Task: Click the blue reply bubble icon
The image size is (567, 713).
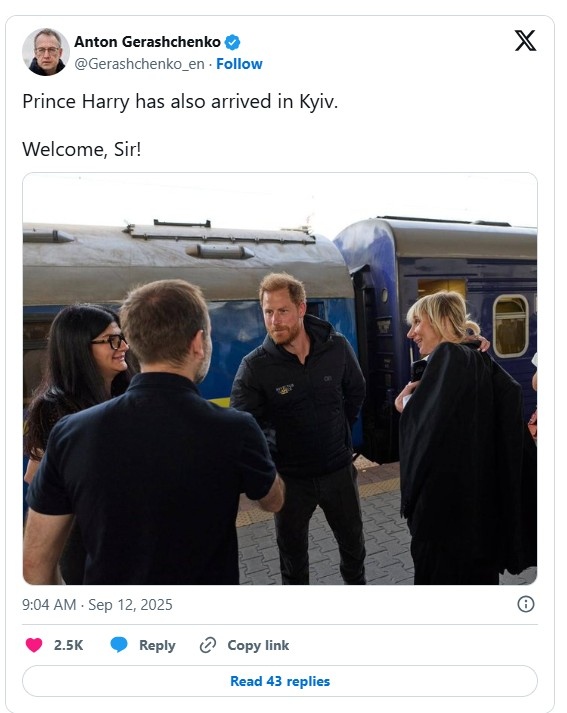Action: click(119, 645)
